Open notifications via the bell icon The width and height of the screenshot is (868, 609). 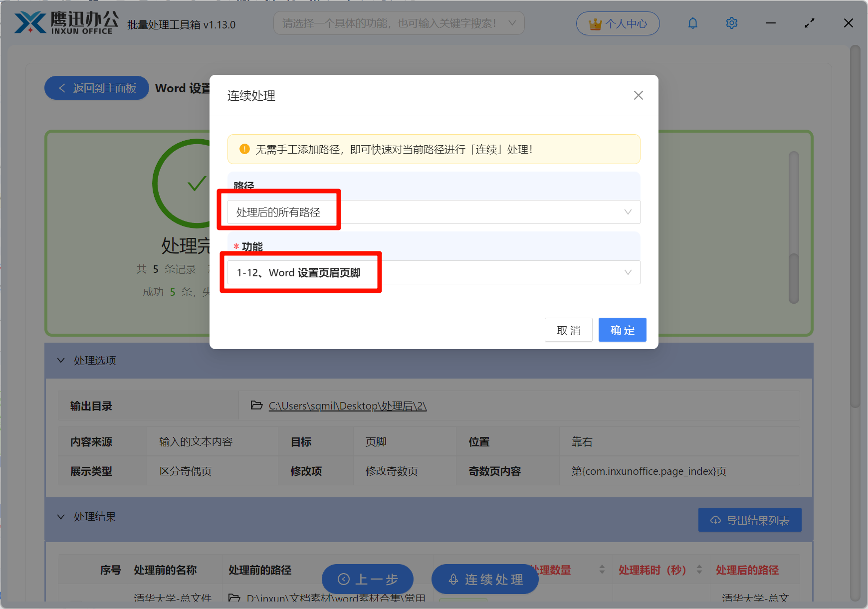coord(692,22)
